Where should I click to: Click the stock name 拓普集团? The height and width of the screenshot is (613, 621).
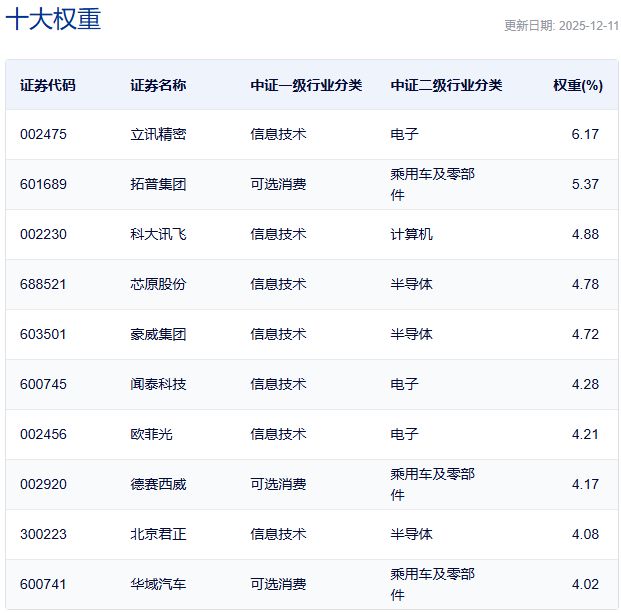coord(158,184)
